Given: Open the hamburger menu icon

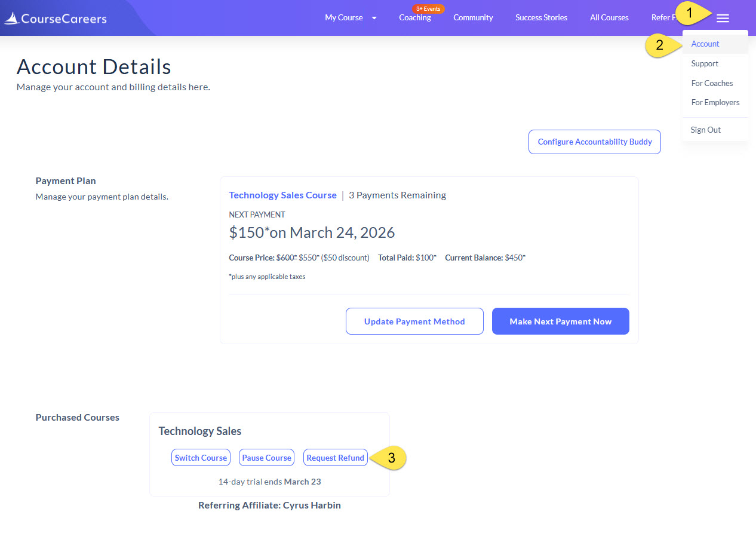Looking at the screenshot, I should [x=723, y=19].
